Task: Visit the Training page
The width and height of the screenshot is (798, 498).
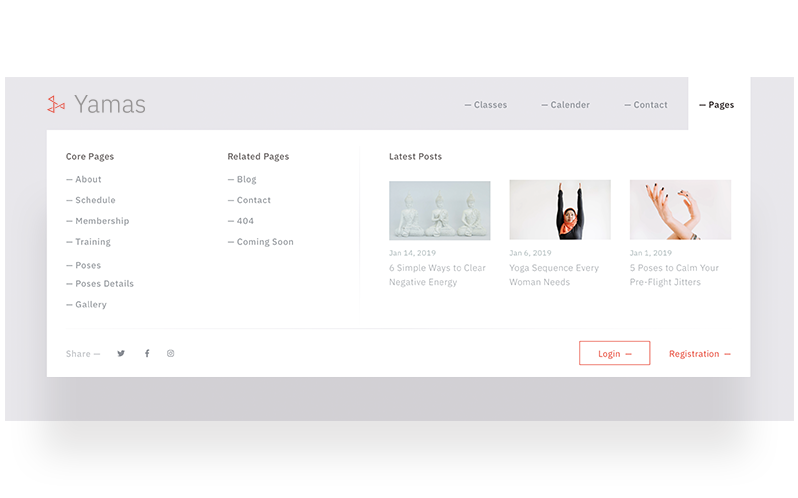Action: click(89, 242)
